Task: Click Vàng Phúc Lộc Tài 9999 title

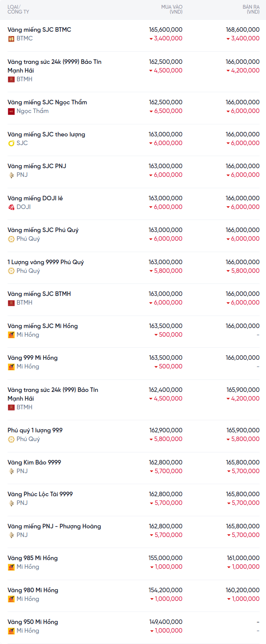Action: pos(40,494)
